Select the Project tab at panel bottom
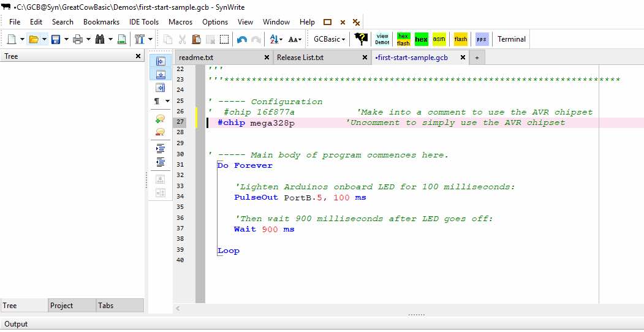 [x=72, y=305]
